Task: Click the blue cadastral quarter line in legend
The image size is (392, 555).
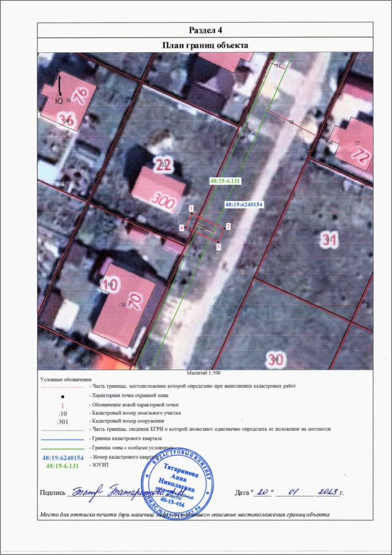Action: pos(62,440)
